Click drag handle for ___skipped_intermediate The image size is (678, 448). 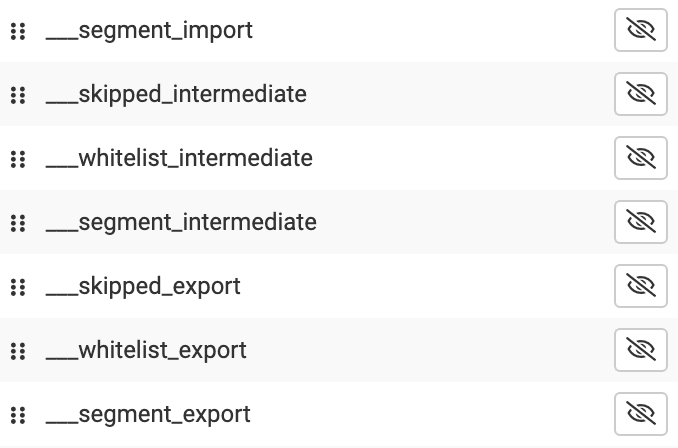[x=17, y=95]
